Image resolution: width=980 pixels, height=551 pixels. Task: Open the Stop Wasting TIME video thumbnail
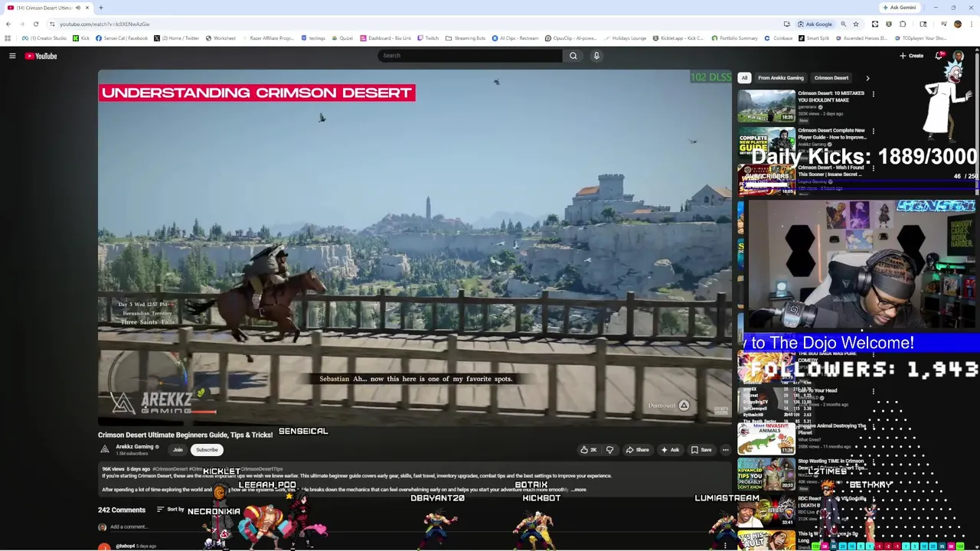pyautogui.click(x=766, y=474)
